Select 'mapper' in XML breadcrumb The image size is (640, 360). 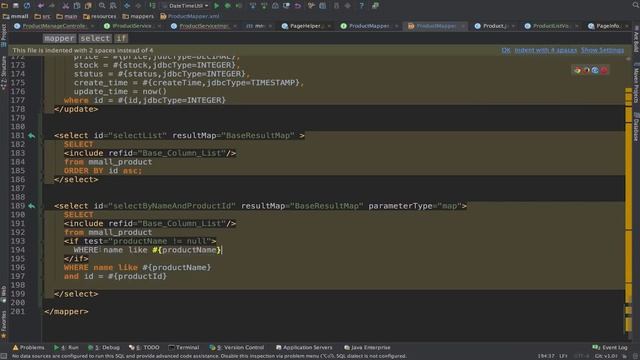click(59, 38)
